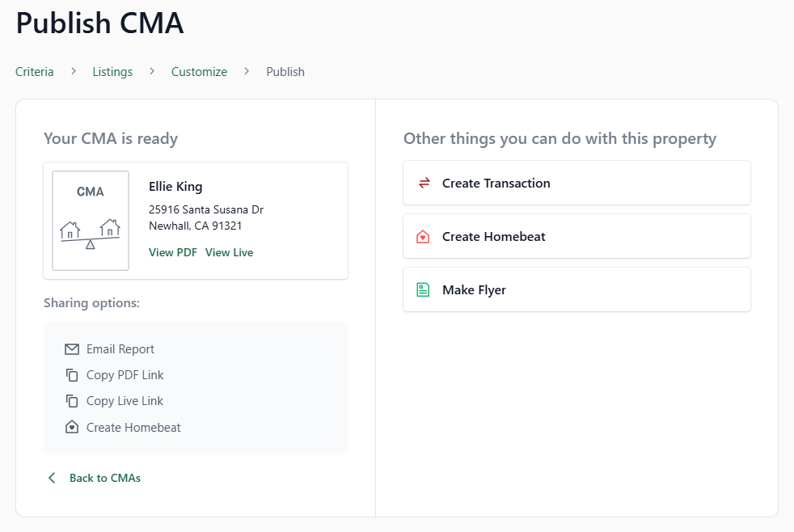Open the Customize step in the breadcrumb
The width and height of the screenshot is (794, 532).
coord(199,71)
